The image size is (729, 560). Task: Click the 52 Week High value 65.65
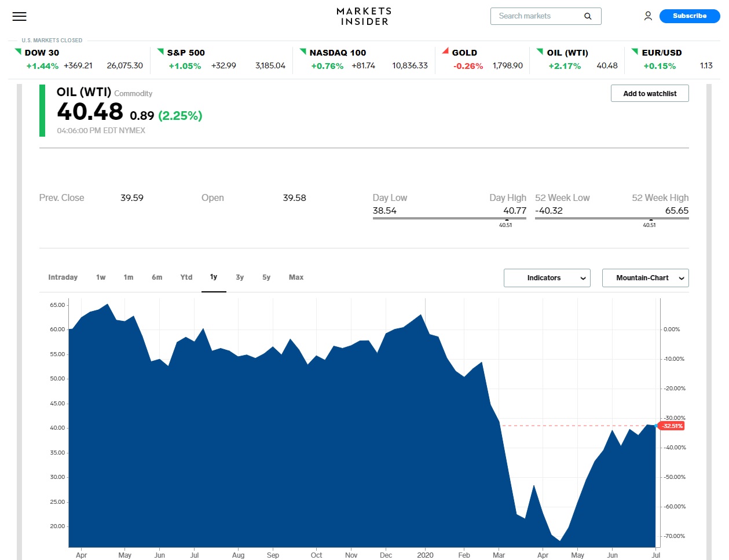click(677, 211)
